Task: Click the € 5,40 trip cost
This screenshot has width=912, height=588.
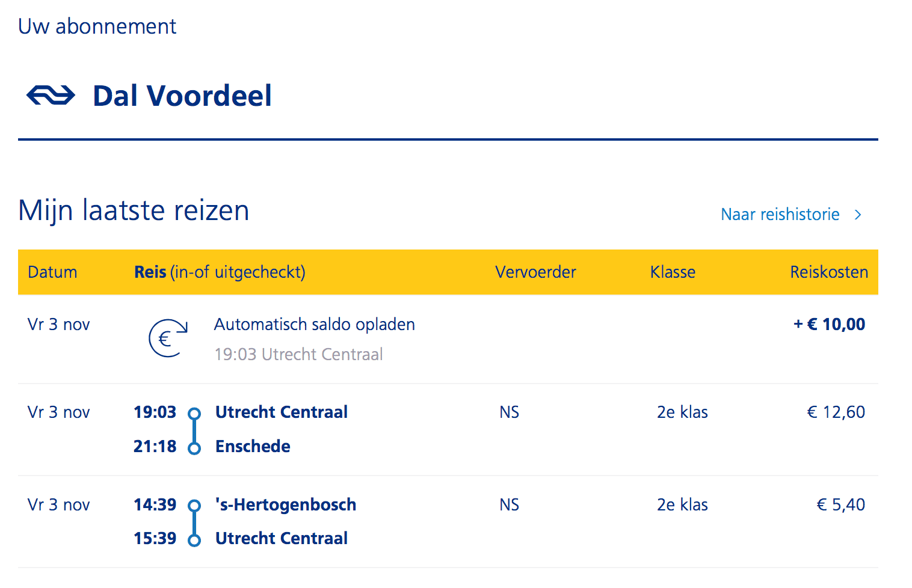Action: (840, 505)
